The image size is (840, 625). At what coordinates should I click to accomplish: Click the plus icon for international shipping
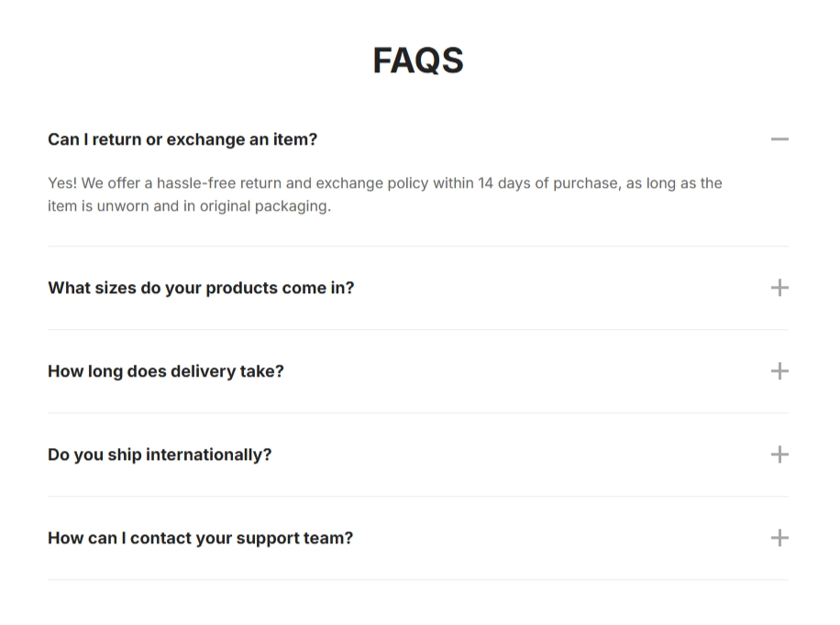click(x=779, y=454)
